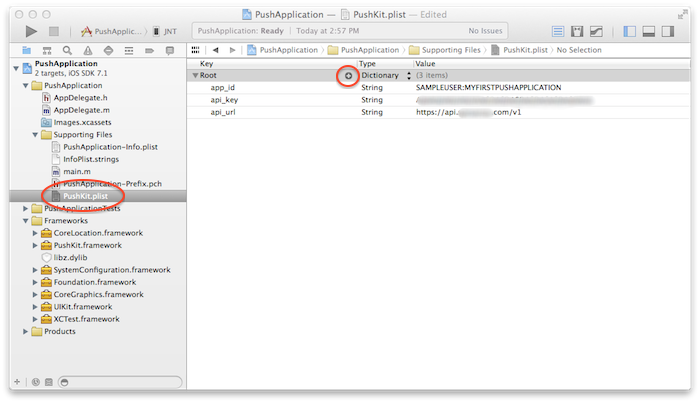The image size is (700, 403).
Task: Open the Log navigator
Action: click(170, 50)
